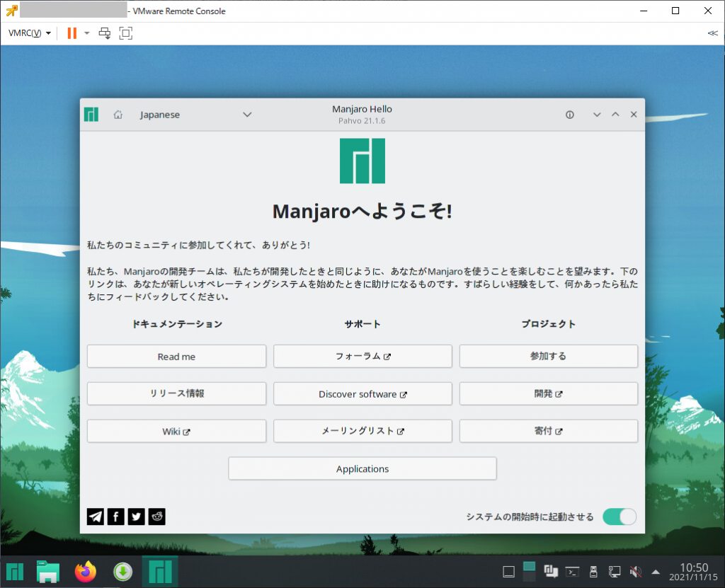
Task: Open the About info icon in Manjaro Hello
Action: (x=570, y=115)
